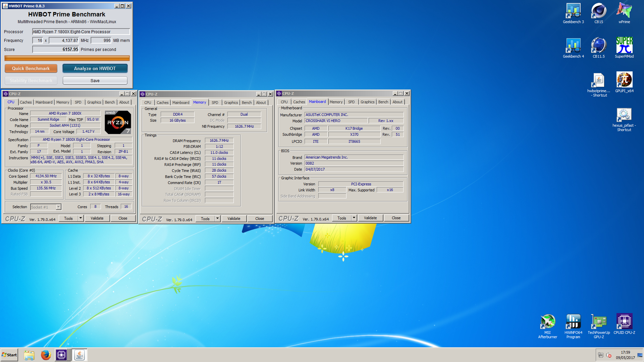
Task: Click the network tray icon
Action: pyautogui.click(x=600, y=355)
